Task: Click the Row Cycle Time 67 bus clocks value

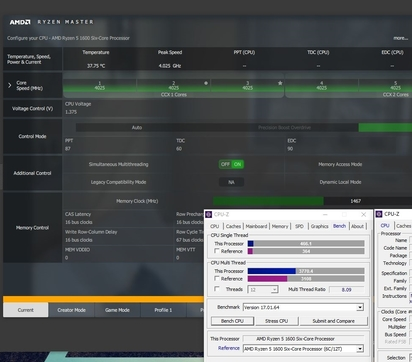Action: [x=189, y=240]
